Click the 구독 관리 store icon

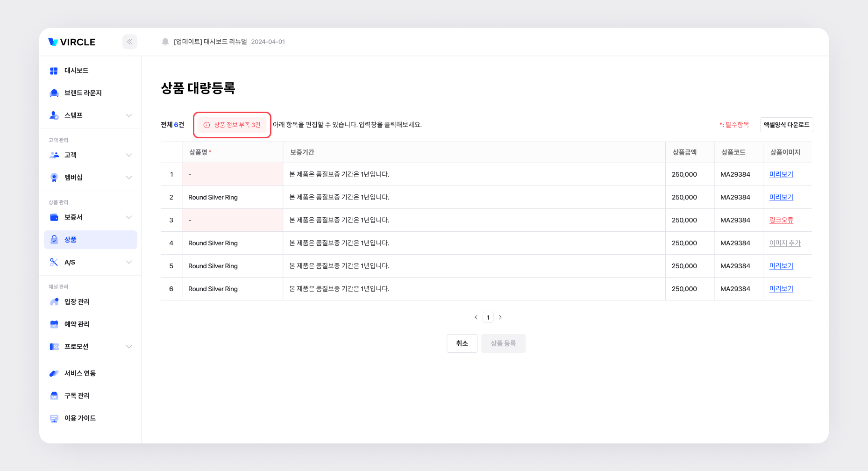coord(54,396)
